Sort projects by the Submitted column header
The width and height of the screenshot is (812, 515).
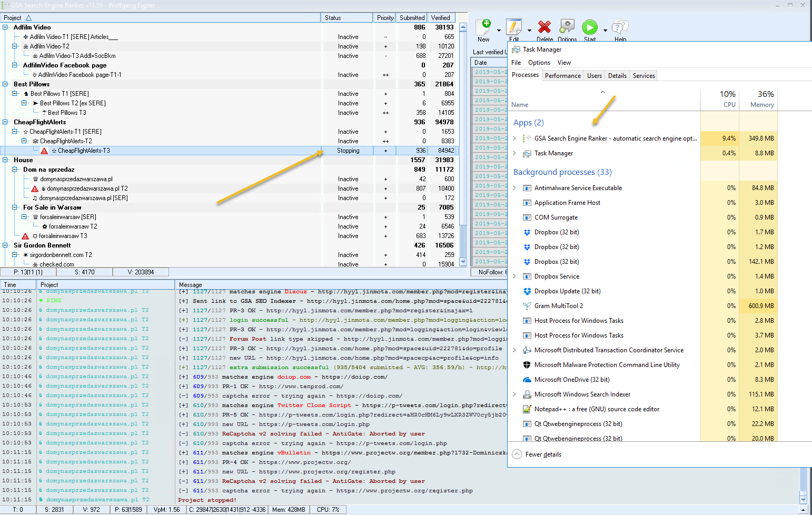(x=412, y=18)
